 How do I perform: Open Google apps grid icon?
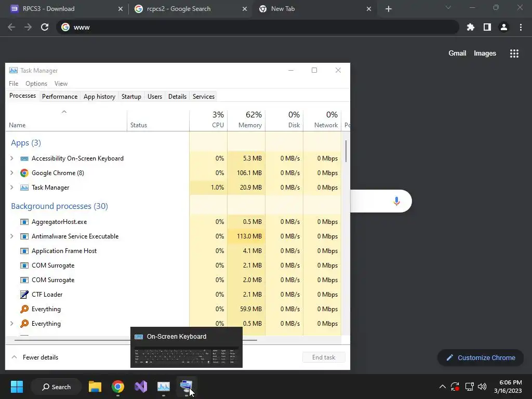[514, 54]
